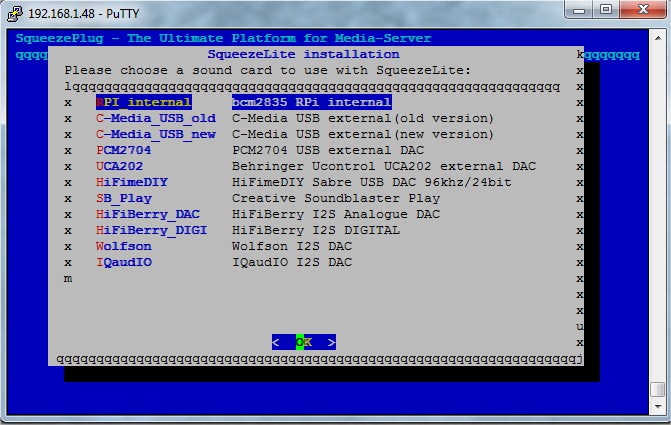Click 'Behringer Ucontrol UCA202 external DAC' text
Image resolution: width=671 pixels, height=425 pixels.
pyautogui.click(x=384, y=166)
